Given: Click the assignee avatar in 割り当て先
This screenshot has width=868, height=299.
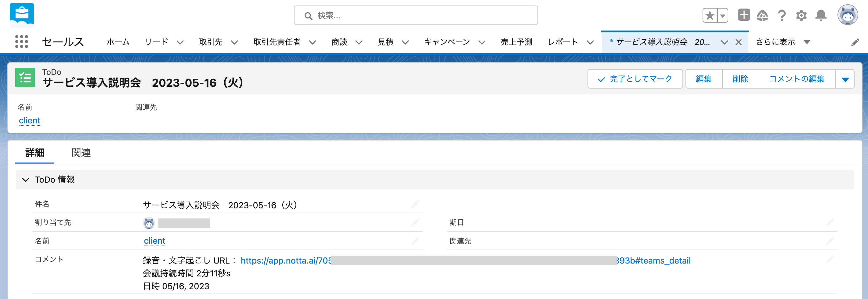Looking at the screenshot, I should [149, 223].
